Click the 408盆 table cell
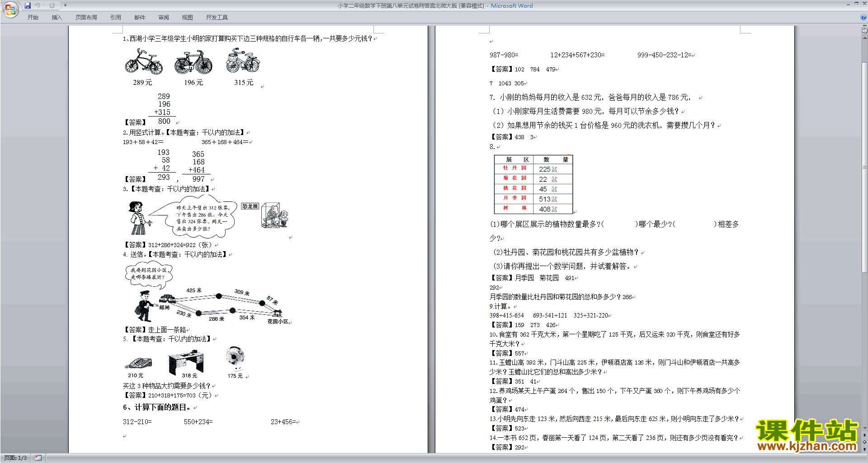Image resolution: width=868 pixels, height=463 pixels. click(x=552, y=209)
